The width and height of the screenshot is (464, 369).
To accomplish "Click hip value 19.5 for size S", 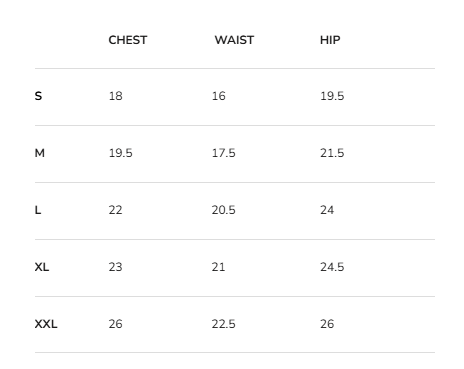I will pos(332,96).
